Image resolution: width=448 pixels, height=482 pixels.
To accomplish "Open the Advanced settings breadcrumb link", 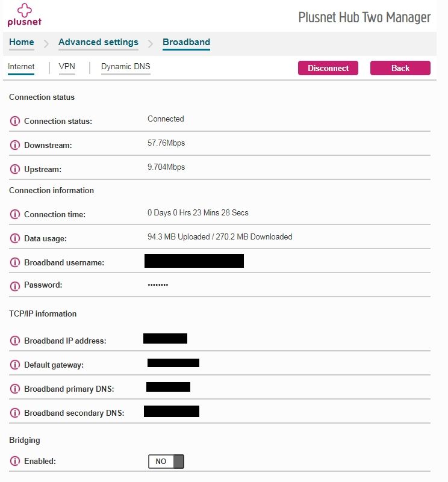I will click(x=99, y=42).
